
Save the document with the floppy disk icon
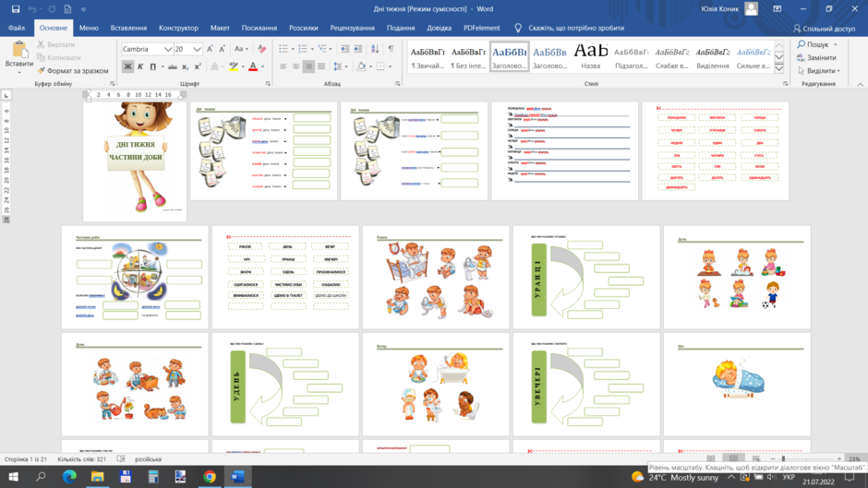coord(16,9)
